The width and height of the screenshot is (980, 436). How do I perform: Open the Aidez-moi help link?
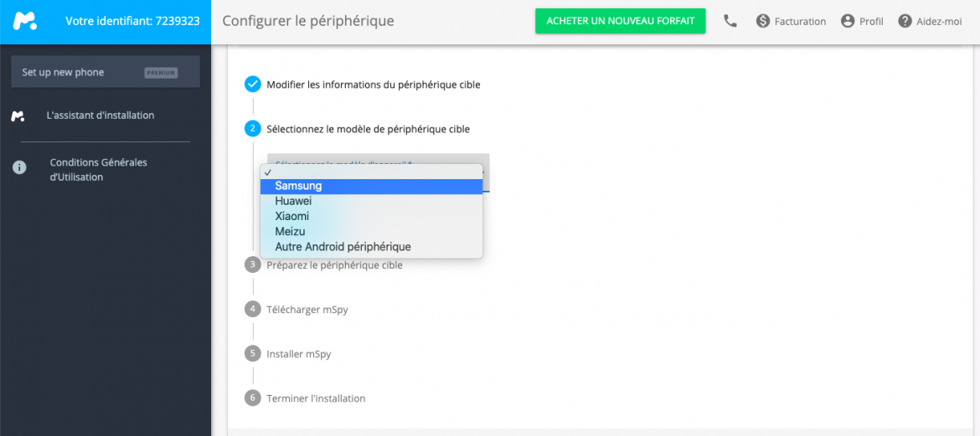point(939,22)
